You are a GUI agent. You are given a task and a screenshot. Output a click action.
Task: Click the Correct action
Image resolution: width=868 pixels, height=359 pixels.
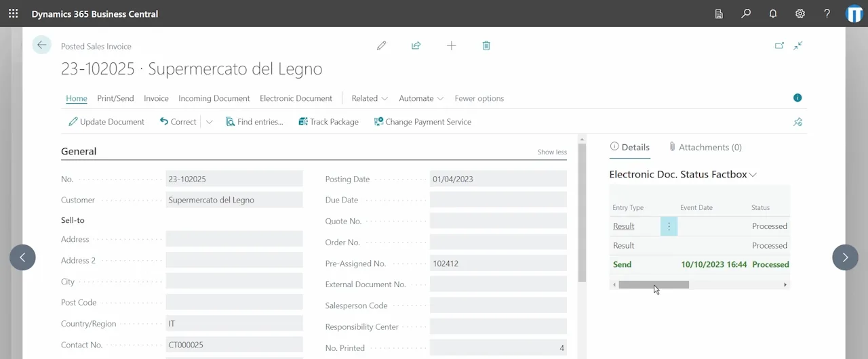pyautogui.click(x=178, y=122)
